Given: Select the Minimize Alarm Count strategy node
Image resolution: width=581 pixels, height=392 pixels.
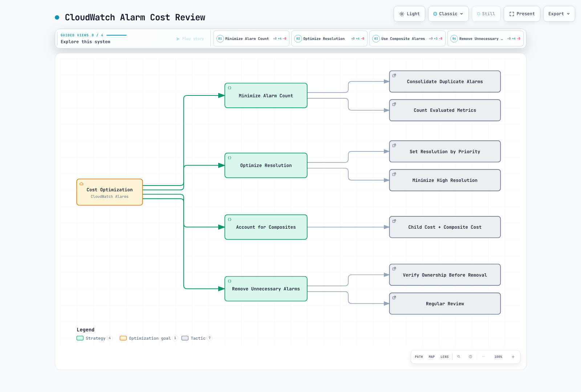Looking at the screenshot, I should [266, 95].
